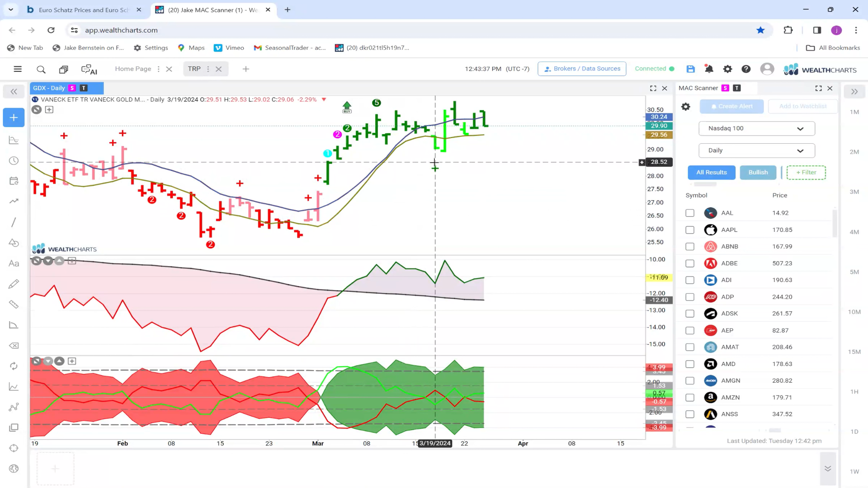The width and height of the screenshot is (868, 488).
Task: Add a new workspace tab
Action: 246,69
